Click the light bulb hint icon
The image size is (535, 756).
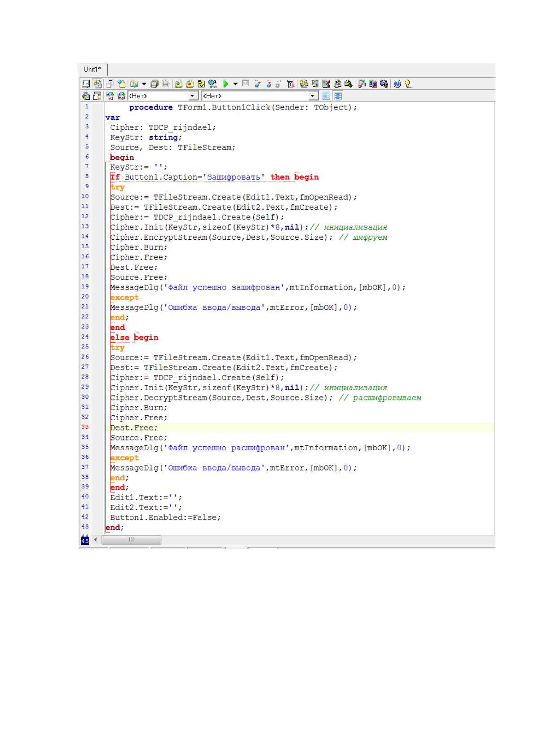pyautogui.click(x=407, y=84)
